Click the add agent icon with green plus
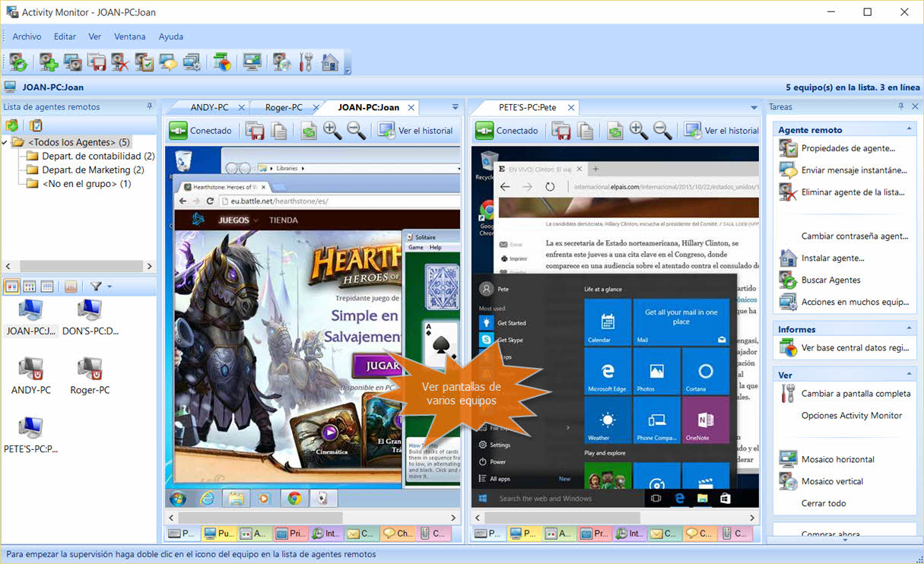The height and width of the screenshot is (564, 924). click(49, 62)
